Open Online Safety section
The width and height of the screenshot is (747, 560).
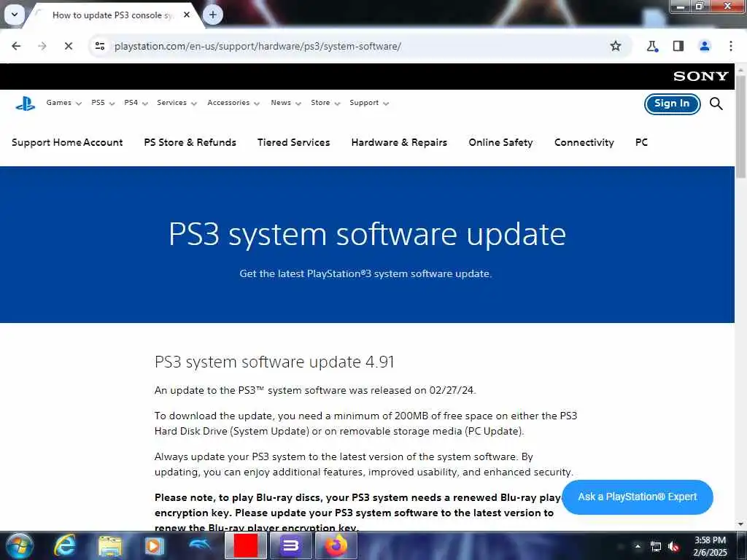tap(500, 142)
